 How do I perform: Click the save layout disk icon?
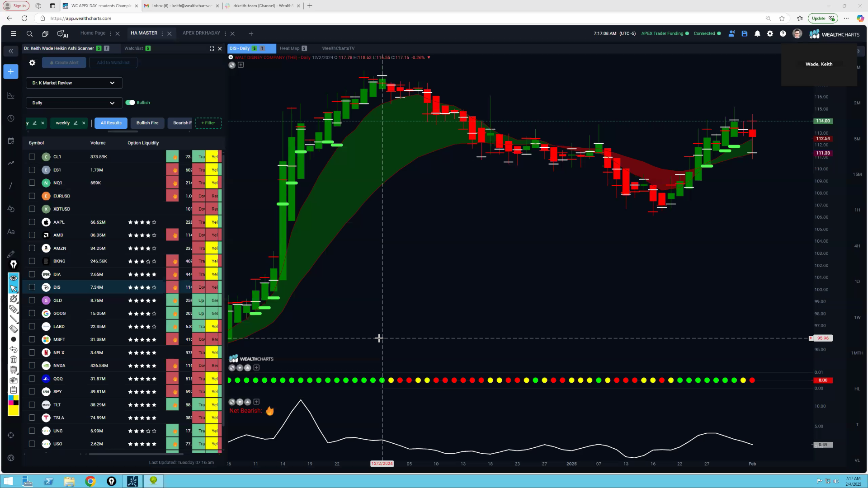tap(745, 33)
